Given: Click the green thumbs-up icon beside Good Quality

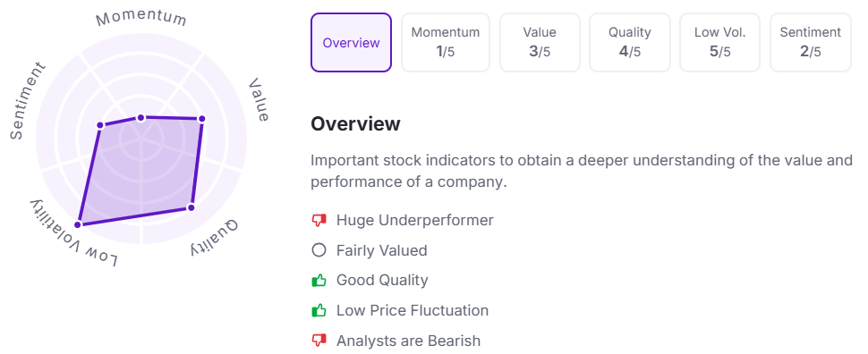Looking at the screenshot, I should (319, 281).
